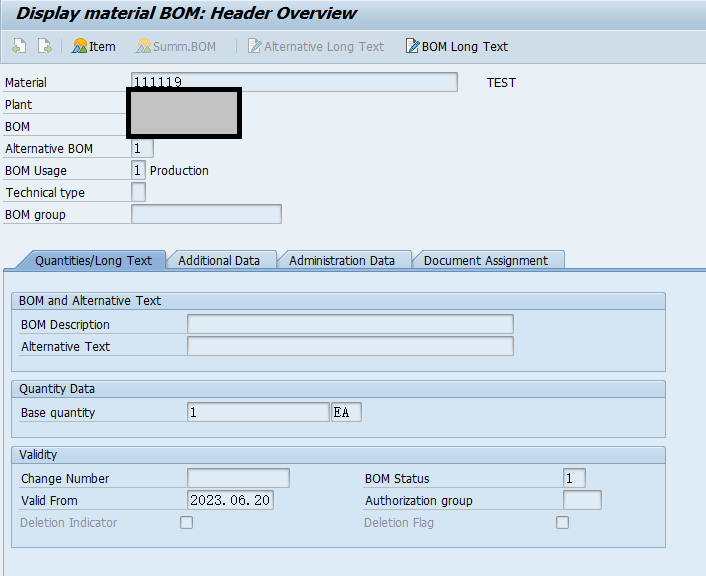Select the Alternative BOM field
This screenshot has height=576, width=706.
click(x=142, y=148)
